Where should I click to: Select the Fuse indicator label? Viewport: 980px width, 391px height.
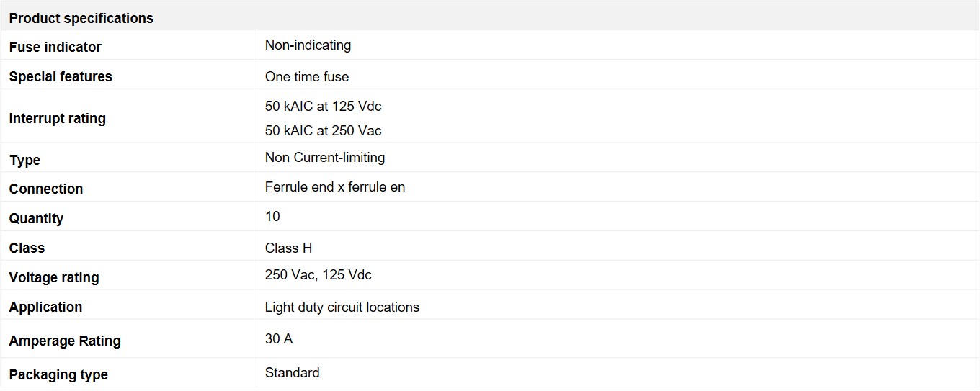click(x=55, y=47)
